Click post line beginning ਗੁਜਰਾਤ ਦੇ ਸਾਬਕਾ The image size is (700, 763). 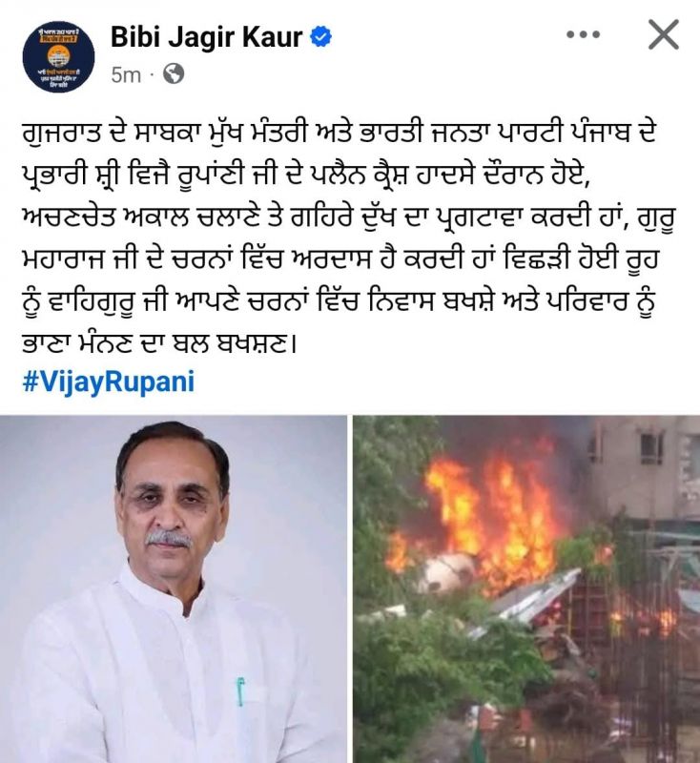(x=340, y=133)
